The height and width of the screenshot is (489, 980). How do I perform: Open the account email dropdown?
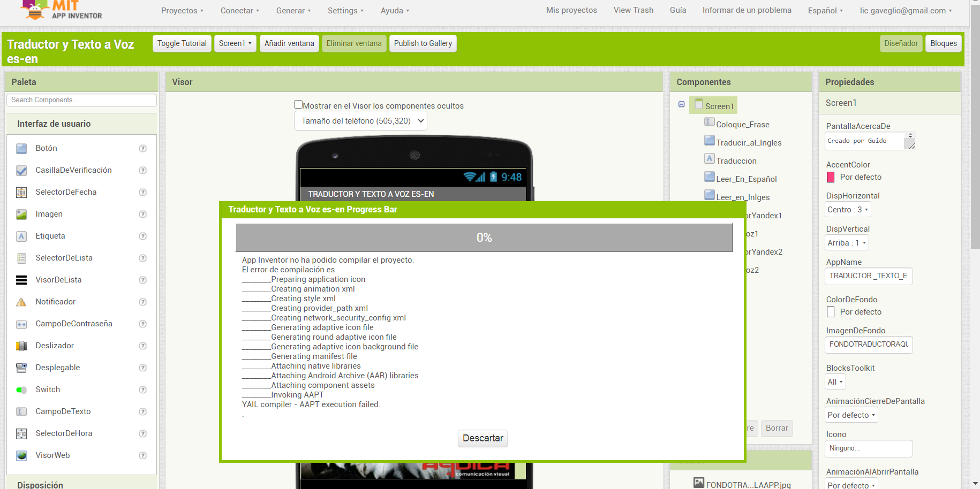(906, 11)
